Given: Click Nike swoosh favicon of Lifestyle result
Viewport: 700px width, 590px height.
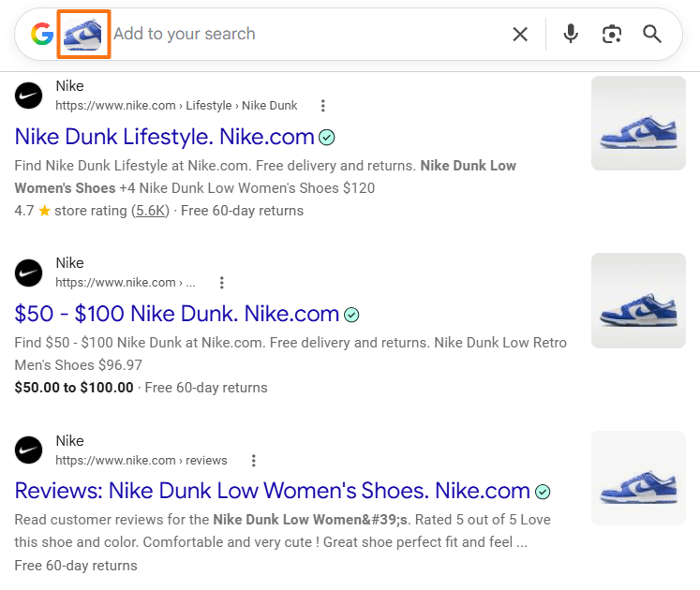Looking at the screenshot, I should tap(28, 96).
